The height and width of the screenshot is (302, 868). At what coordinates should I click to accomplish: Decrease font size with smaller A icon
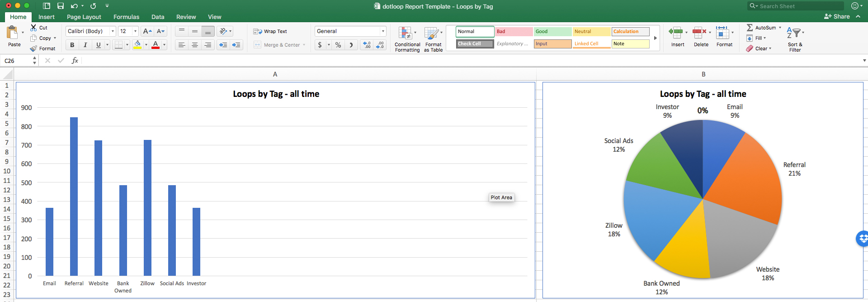pos(160,31)
